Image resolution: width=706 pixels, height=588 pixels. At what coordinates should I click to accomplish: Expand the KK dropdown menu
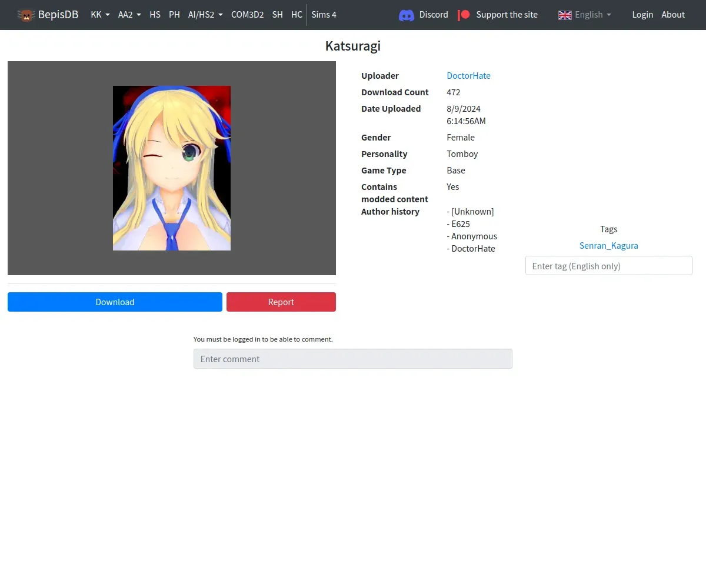(x=100, y=15)
